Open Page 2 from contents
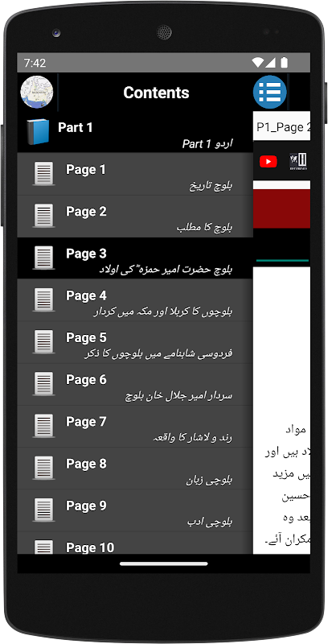The width and height of the screenshot is (328, 644). coord(135,216)
